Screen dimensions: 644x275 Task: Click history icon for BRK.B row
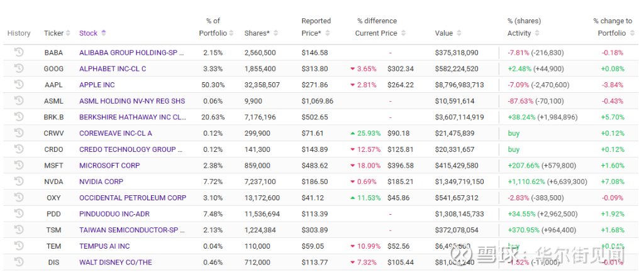click(19, 117)
